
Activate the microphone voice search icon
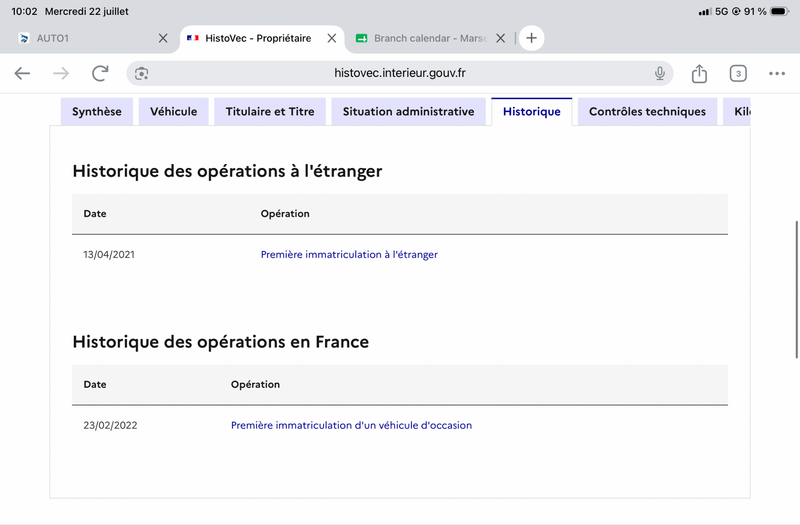pos(660,73)
